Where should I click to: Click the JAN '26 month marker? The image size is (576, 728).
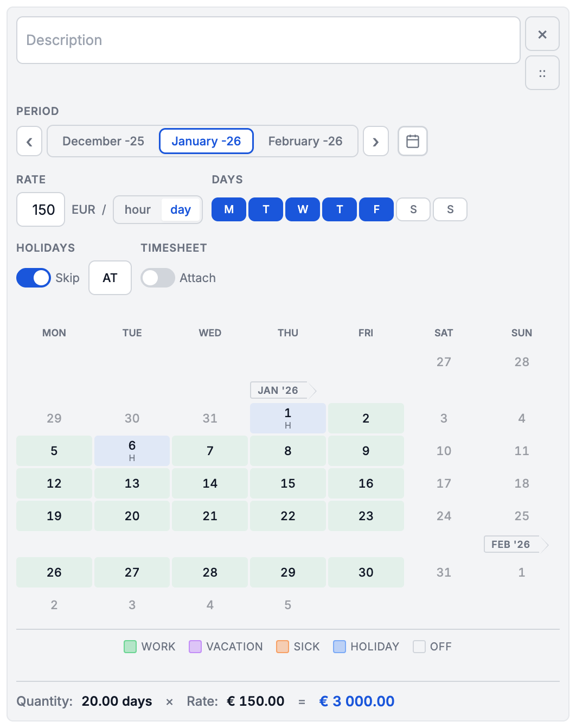tap(278, 390)
